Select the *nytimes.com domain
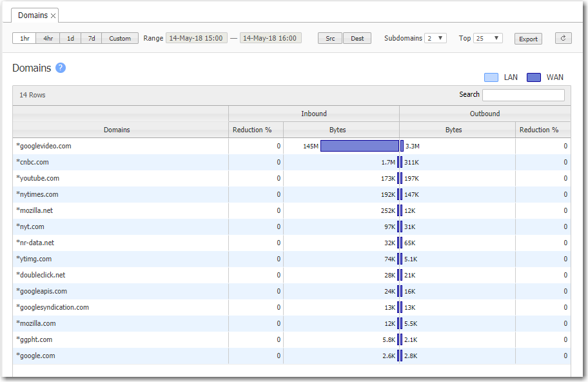This screenshot has height=382, width=588. [x=37, y=194]
